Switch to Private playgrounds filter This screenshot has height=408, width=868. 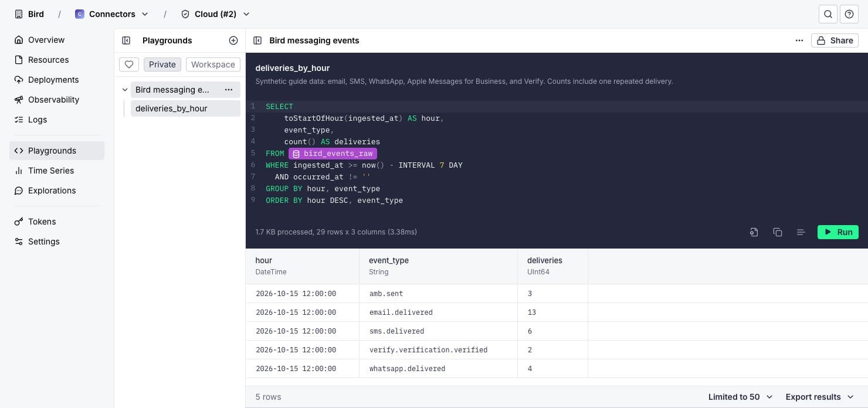click(x=162, y=64)
